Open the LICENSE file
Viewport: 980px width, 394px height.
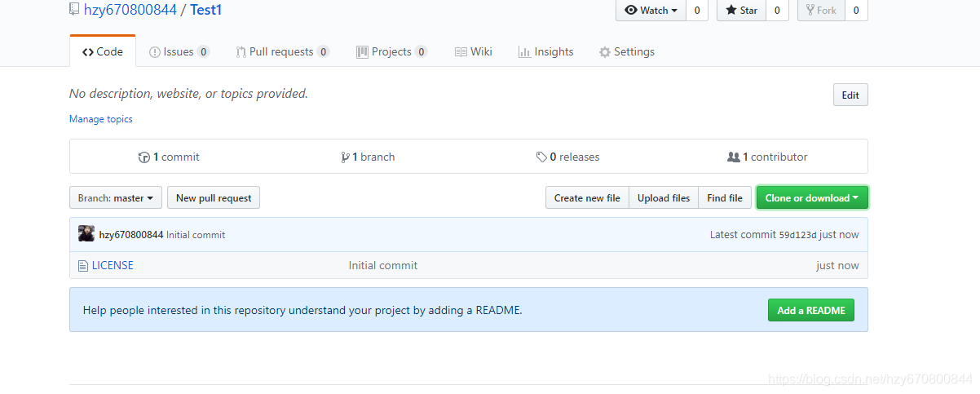[113, 265]
